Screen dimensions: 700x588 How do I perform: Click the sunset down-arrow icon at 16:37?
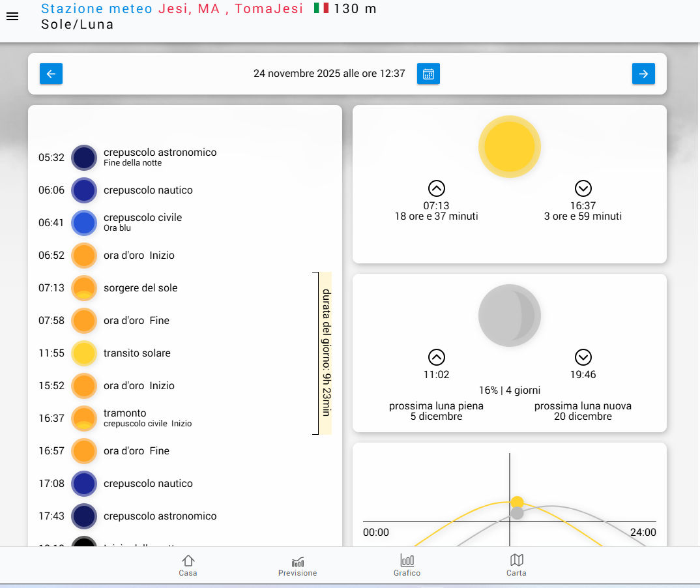click(x=583, y=188)
